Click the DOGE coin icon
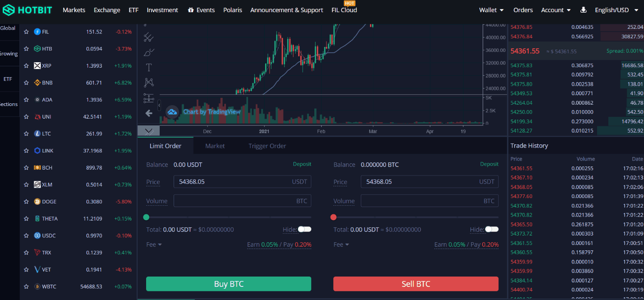The width and height of the screenshot is (644, 300). (37, 202)
